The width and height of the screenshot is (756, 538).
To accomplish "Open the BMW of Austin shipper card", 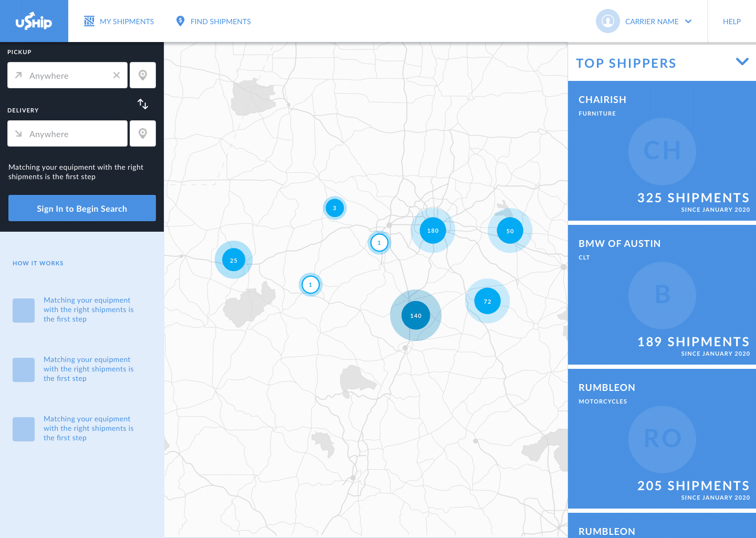I will point(662,295).
